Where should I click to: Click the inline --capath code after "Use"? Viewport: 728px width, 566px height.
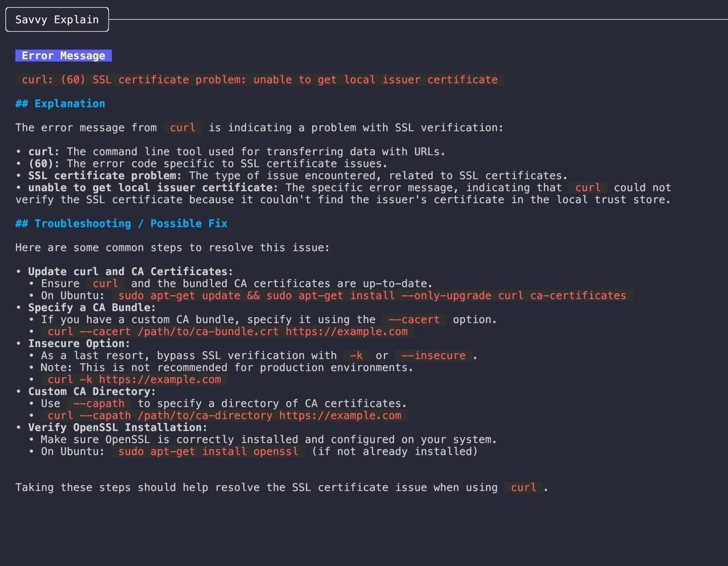point(99,403)
